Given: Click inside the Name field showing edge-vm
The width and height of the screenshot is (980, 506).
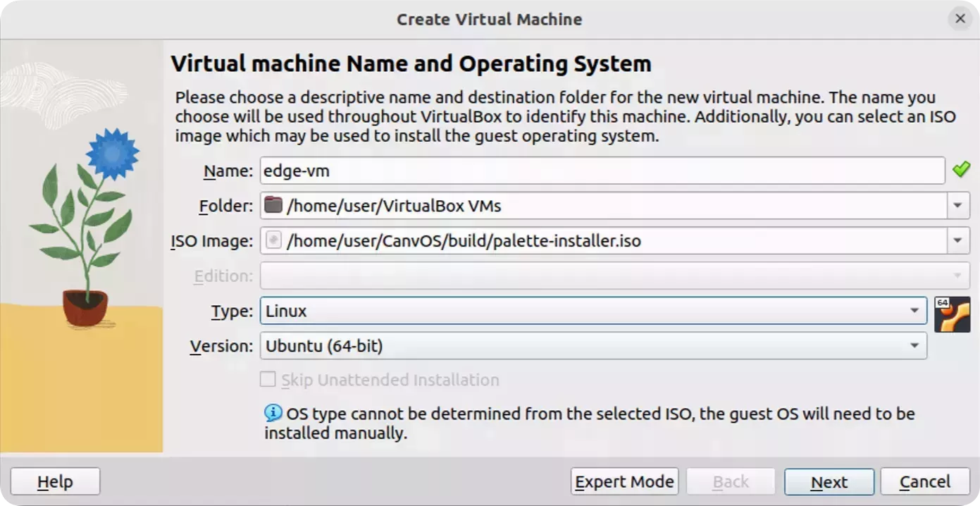Looking at the screenshot, I should pos(493,170).
